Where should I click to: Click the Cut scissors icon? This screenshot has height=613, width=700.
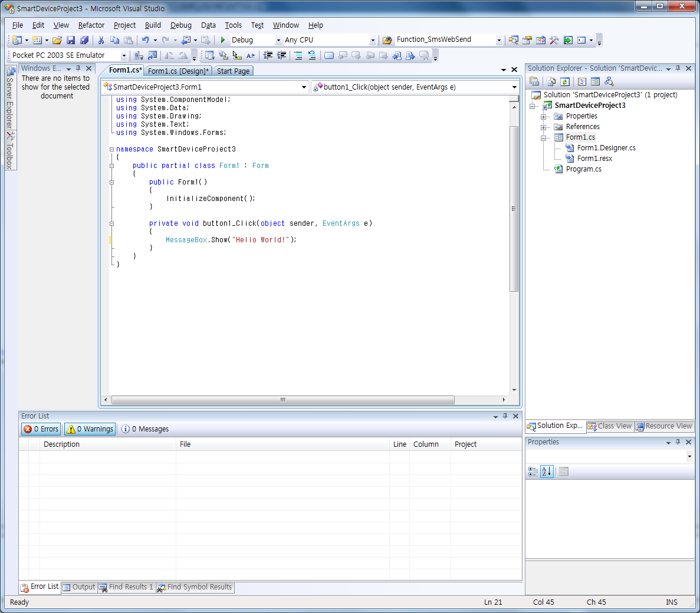101,40
